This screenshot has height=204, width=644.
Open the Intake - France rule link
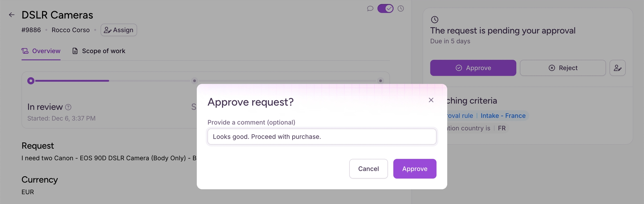(x=503, y=116)
